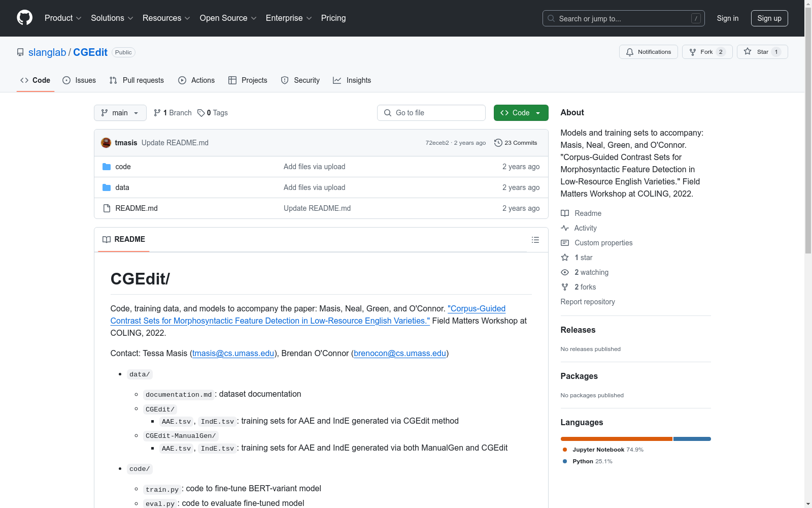Click the README.md file icon
The height and width of the screenshot is (508, 812).
[x=107, y=208]
